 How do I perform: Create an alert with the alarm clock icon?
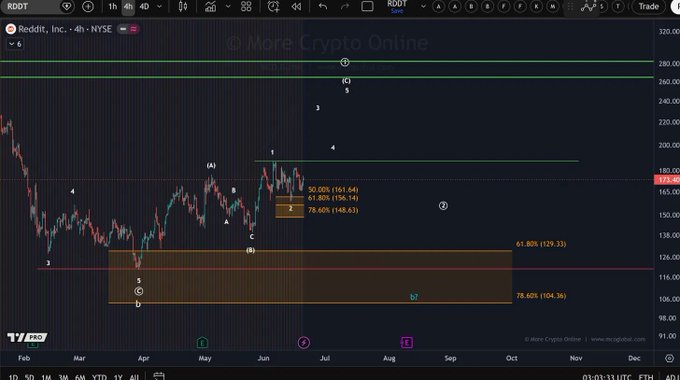pos(274,7)
